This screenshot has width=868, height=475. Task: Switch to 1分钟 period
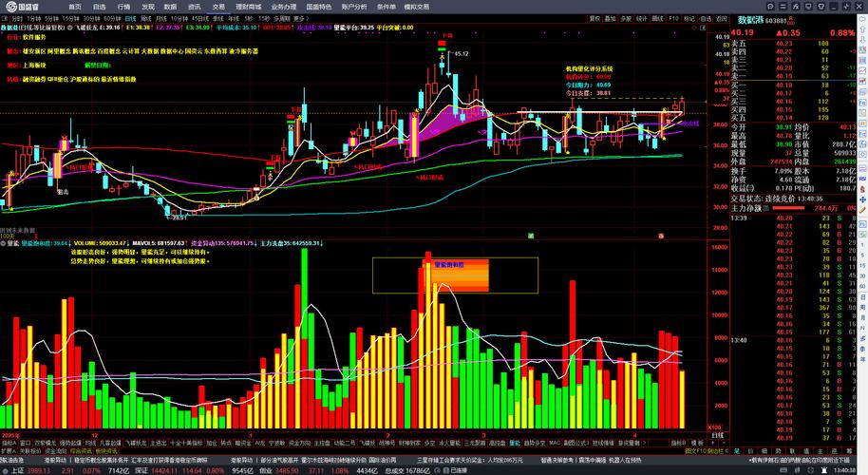point(34,18)
